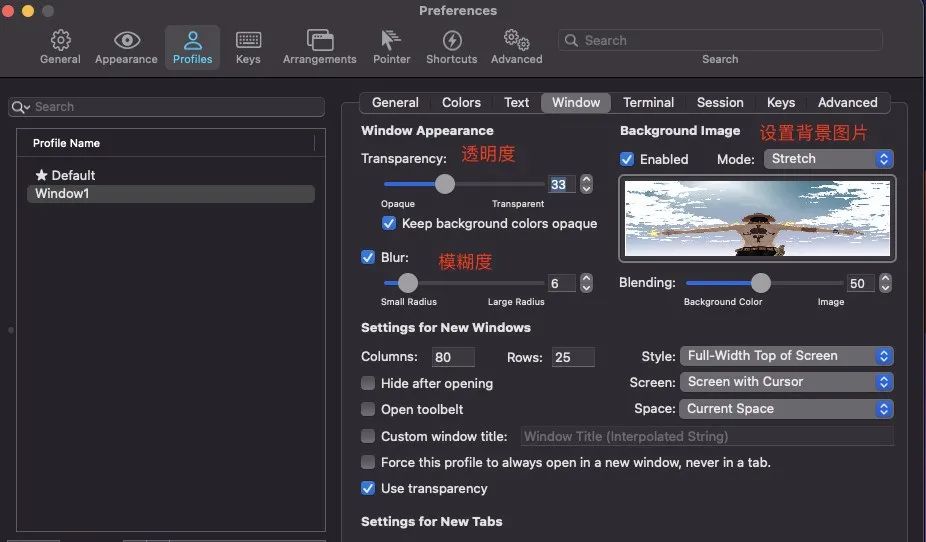Click the Rows input field

pos(573,357)
